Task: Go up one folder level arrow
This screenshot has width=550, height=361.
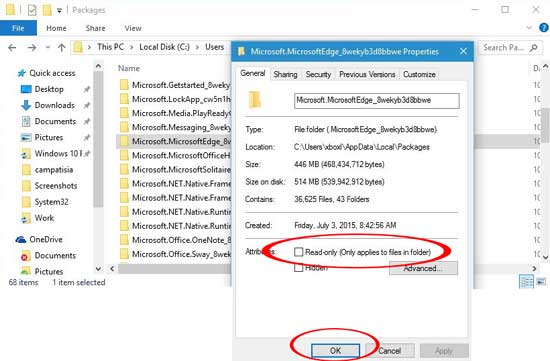Action: [62, 48]
